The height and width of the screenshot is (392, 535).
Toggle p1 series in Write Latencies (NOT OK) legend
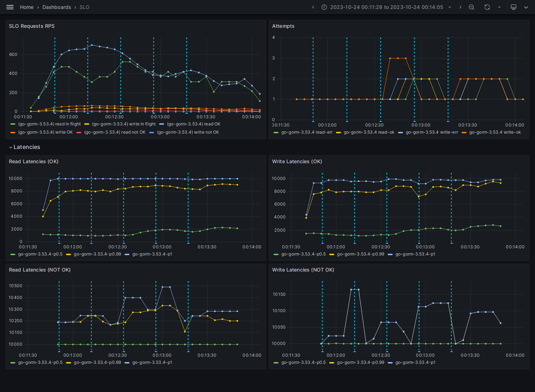click(x=416, y=362)
